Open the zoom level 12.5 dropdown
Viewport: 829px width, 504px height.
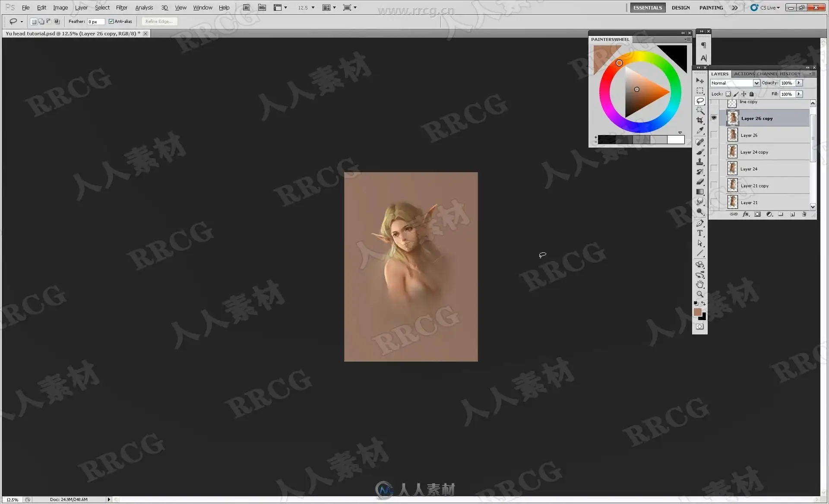click(313, 8)
